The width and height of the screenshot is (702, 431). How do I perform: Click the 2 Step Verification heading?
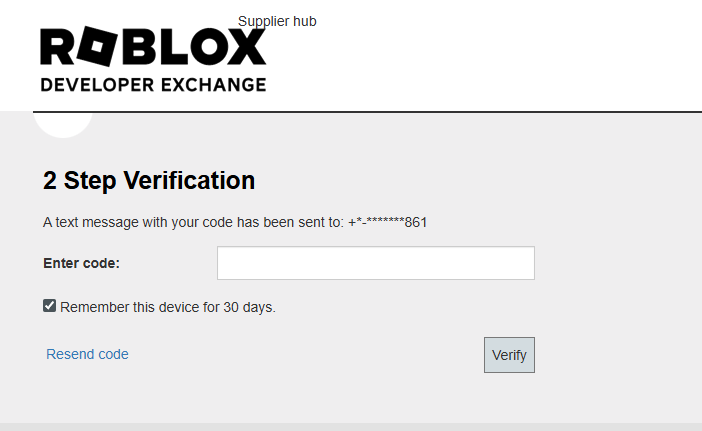[149, 181]
